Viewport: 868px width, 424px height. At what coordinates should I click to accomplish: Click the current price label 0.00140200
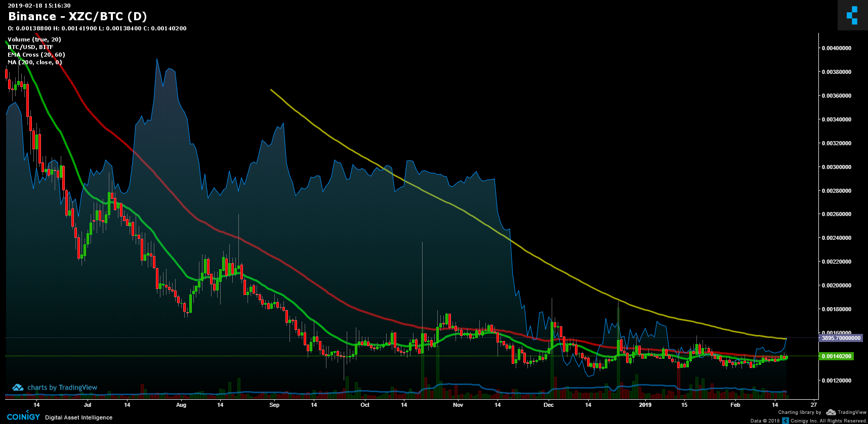tap(836, 356)
